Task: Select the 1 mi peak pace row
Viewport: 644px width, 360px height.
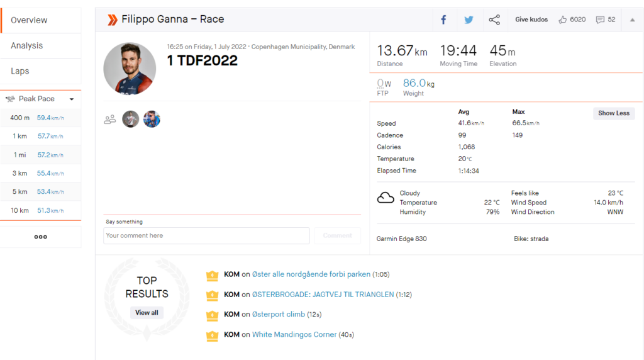Action: pyautogui.click(x=41, y=155)
